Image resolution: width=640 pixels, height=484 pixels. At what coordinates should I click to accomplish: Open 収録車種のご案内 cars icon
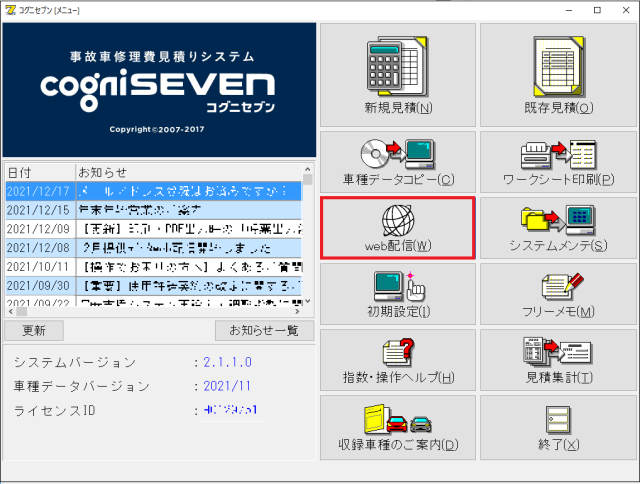click(x=398, y=418)
